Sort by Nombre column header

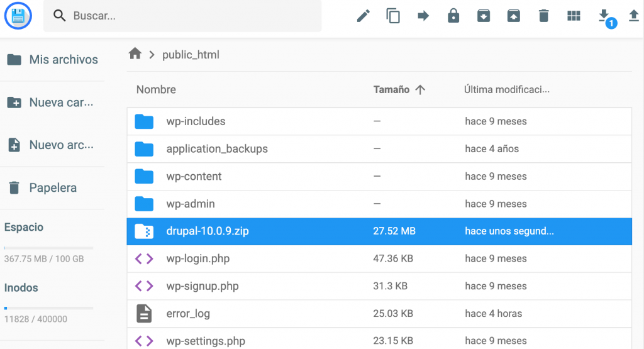156,89
